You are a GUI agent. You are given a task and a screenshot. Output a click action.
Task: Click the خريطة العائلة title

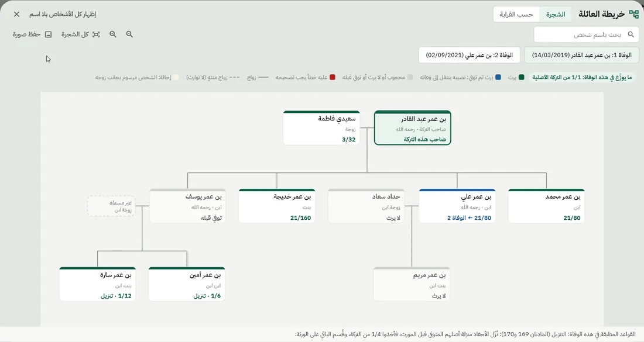(602, 14)
